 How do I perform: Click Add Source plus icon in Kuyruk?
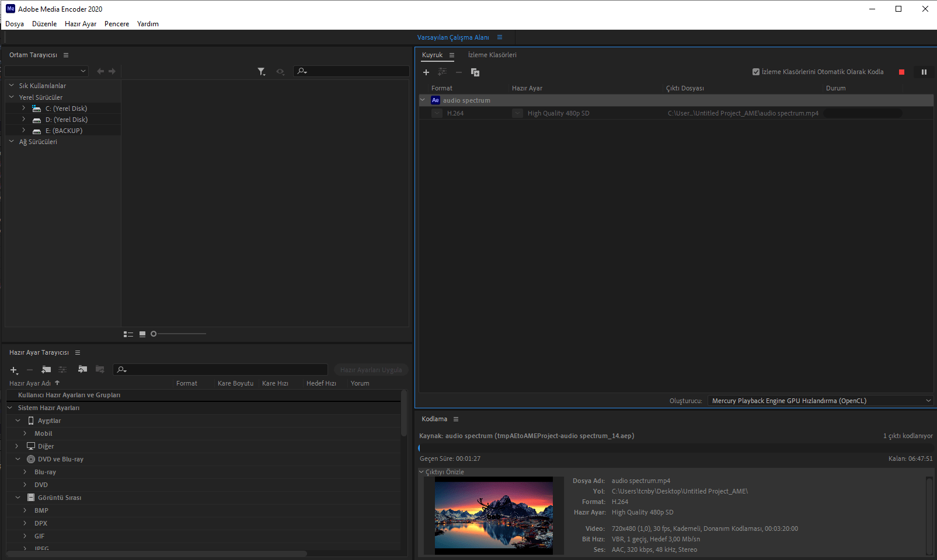tap(426, 72)
